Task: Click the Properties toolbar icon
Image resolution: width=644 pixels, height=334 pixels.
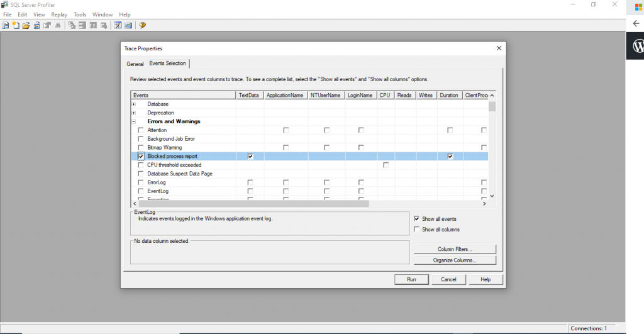Action: [47, 25]
